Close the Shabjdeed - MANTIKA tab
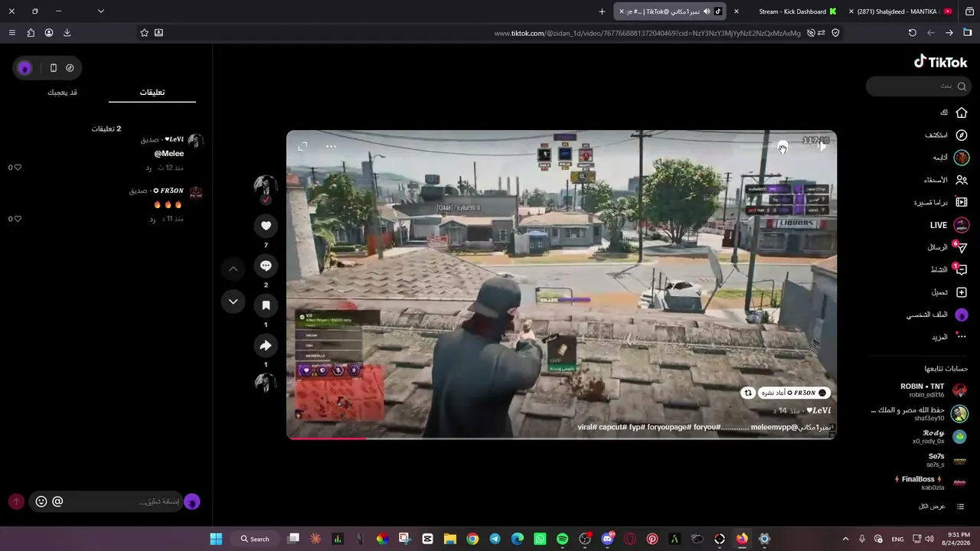980x551 pixels. tap(851, 11)
